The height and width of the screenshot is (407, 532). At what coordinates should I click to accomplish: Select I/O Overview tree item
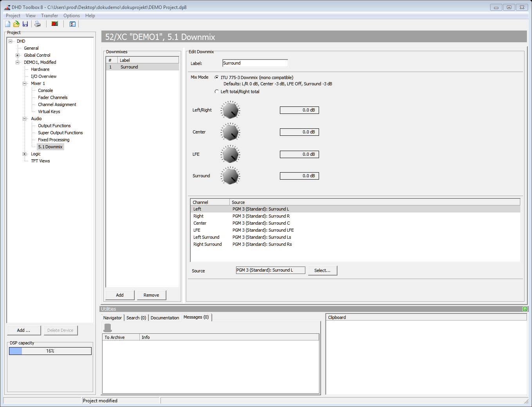(44, 76)
